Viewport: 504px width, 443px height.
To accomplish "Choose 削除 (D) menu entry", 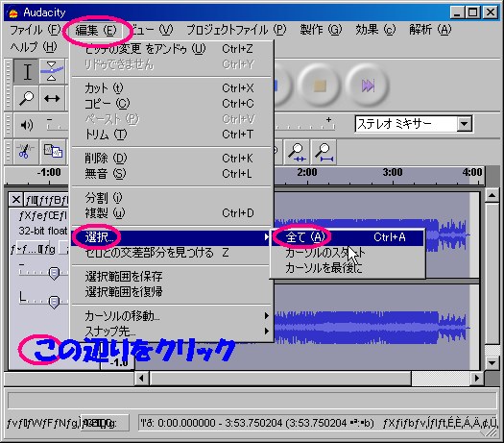I will click(x=172, y=158).
